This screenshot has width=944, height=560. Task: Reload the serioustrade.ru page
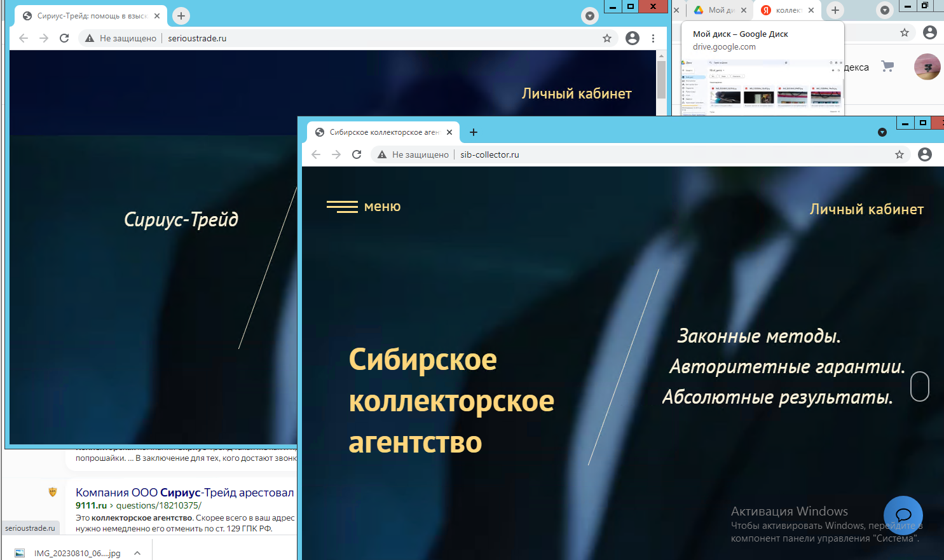click(x=64, y=38)
